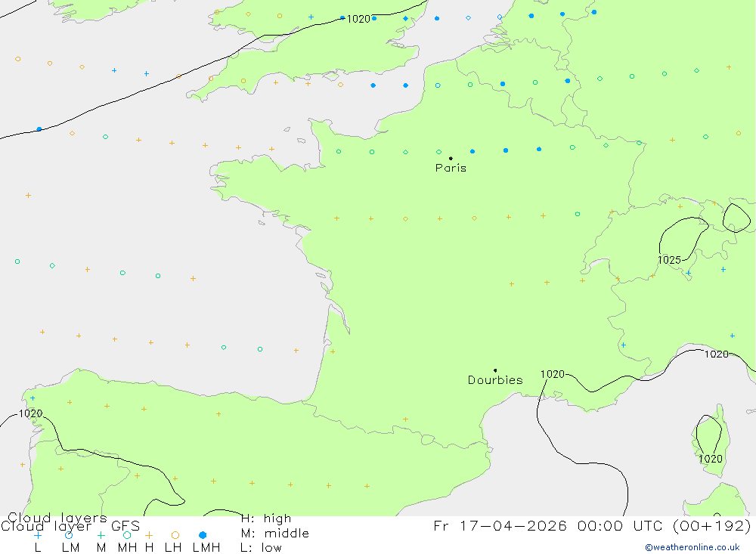Click the 1020 isobar label on Corsica
Viewport: 756px width, 554px height.
click(x=711, y=459)
